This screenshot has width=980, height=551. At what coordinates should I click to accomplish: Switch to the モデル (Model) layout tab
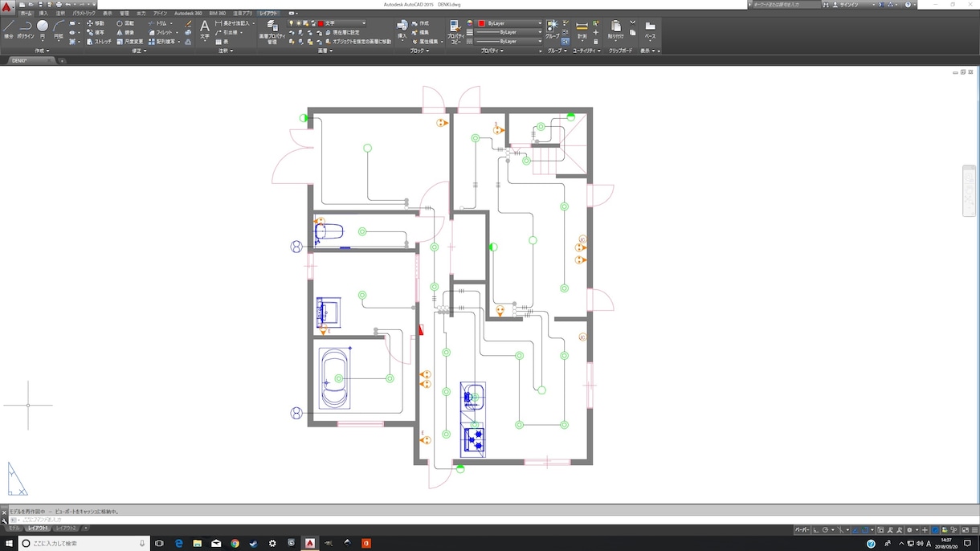(14, 529)
